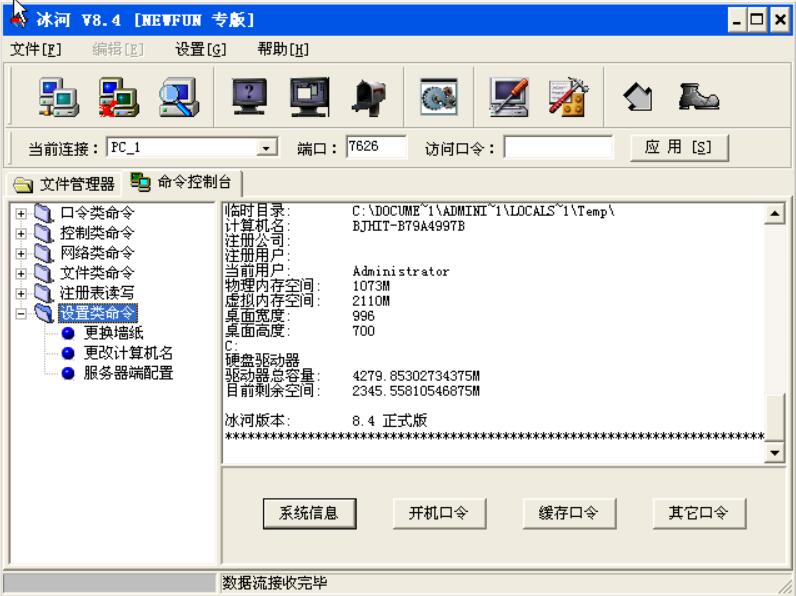The width and height of the screenshot is (796, 596).
Task: Click the add host computers icon
Action: [59, 96]
